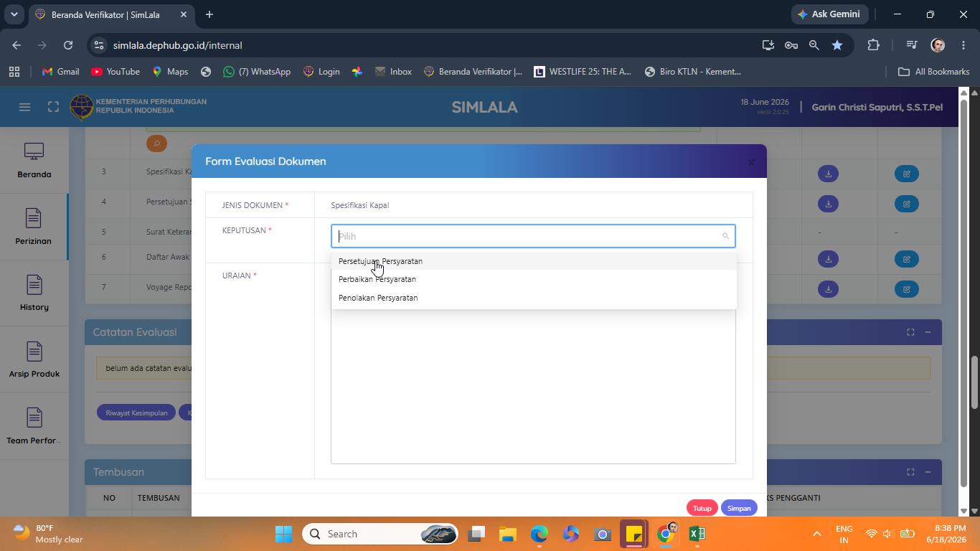Open All Bookmarks folder
This screenshot has width=980, height=551.
pyautogui.click(x=933, y=72)
